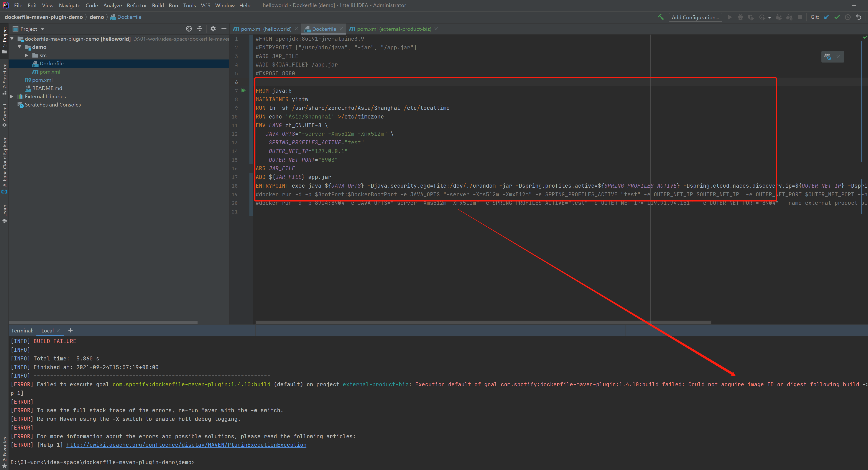Expand the src folder

tap(27, 55)
